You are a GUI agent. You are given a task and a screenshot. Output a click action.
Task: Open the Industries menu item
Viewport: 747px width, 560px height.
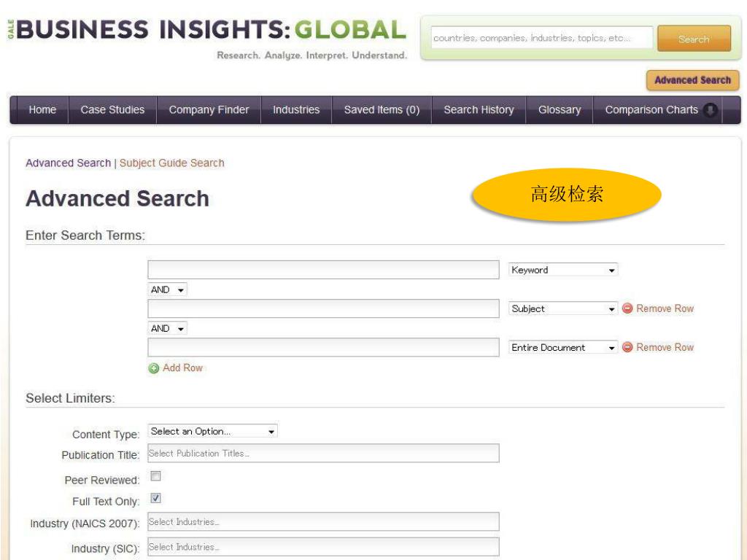pos(296,110)
